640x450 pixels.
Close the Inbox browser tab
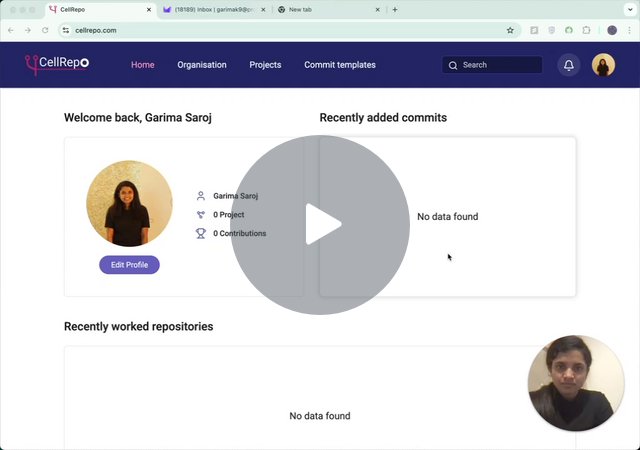pyautogui.click(x=263, y=9)
